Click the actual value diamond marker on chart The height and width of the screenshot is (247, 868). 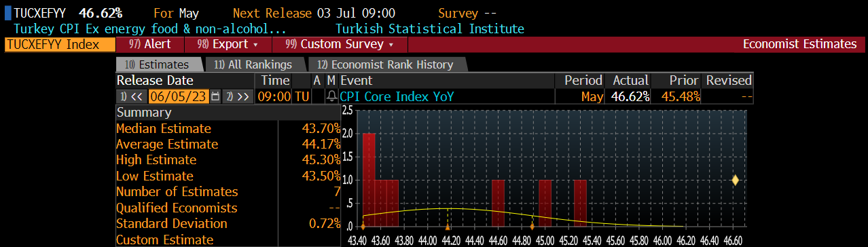point(735,180)
